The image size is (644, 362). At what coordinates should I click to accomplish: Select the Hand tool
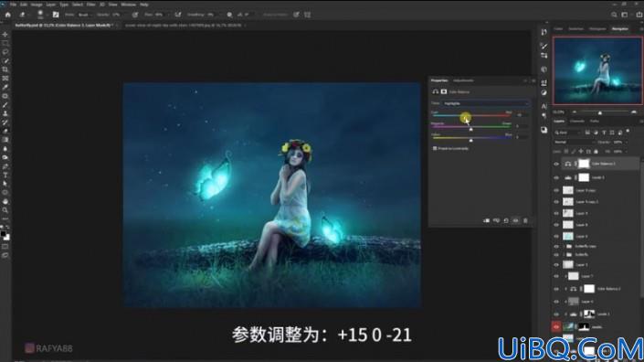click(x=5, y=201)
